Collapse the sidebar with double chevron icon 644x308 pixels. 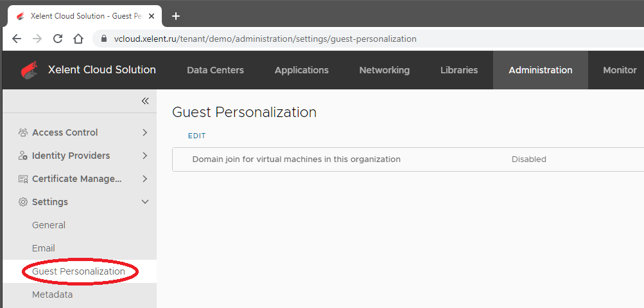coord(145,101)
